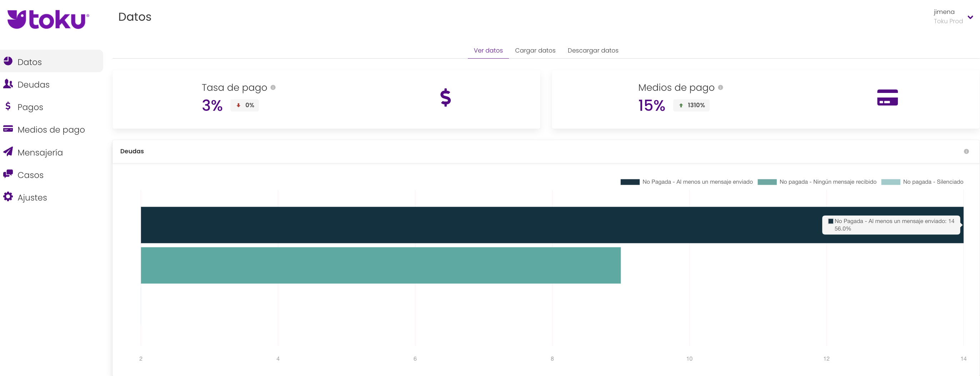
Task: Click the large credit card icon
Action: (x=887, y=98)
